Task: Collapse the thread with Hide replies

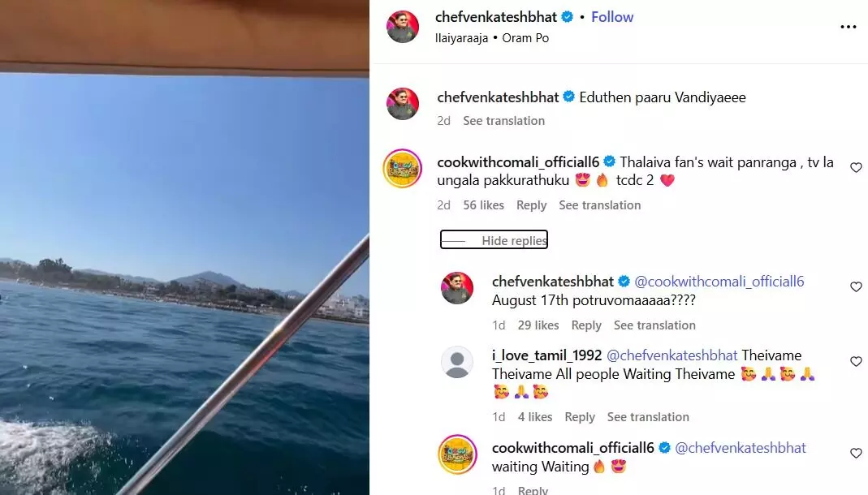Action: coord(494,240)
